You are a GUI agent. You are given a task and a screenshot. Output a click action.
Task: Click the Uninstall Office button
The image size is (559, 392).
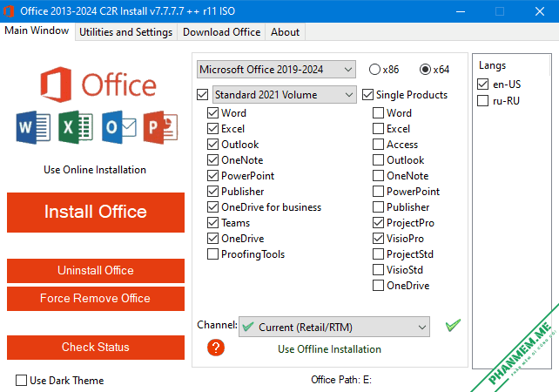coord(96,270)
